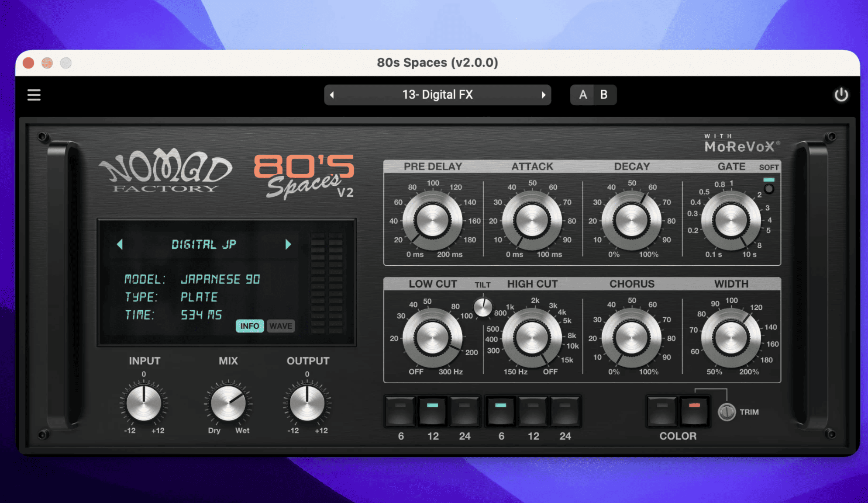Click the HIGH CUT knob
Screen dimensions: 868x503
532,338
